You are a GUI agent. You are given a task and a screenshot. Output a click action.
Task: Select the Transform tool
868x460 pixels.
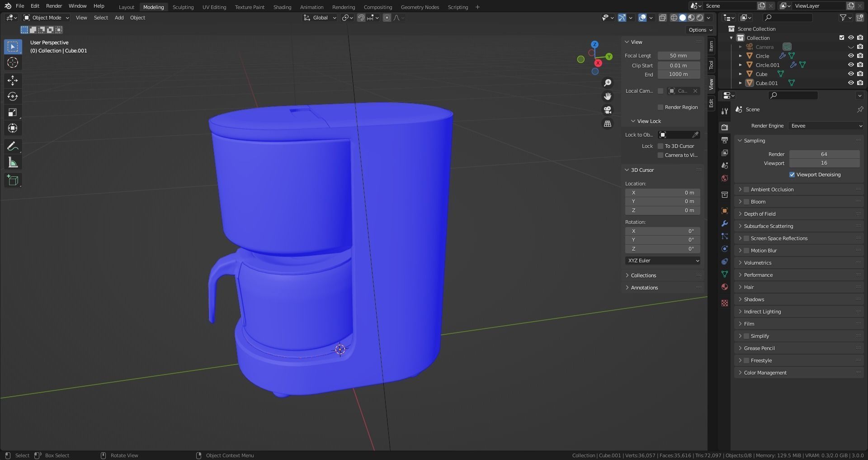(x=13, y=128)
